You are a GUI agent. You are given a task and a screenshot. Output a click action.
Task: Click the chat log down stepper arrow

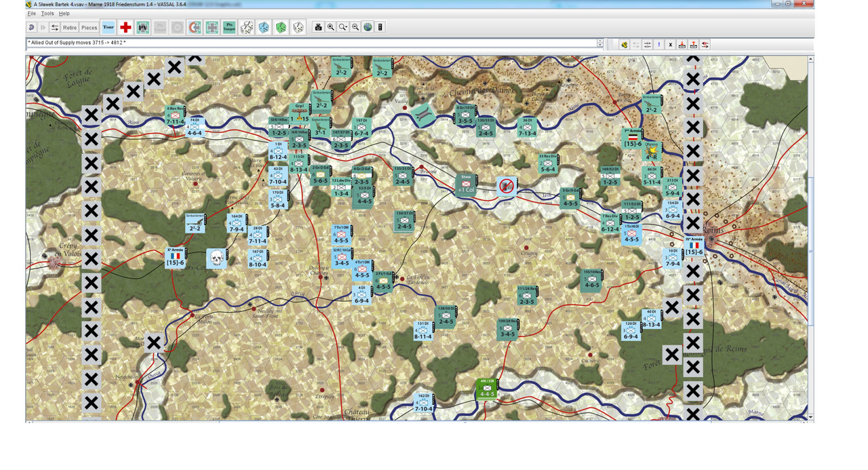click(x=600, y=45)
